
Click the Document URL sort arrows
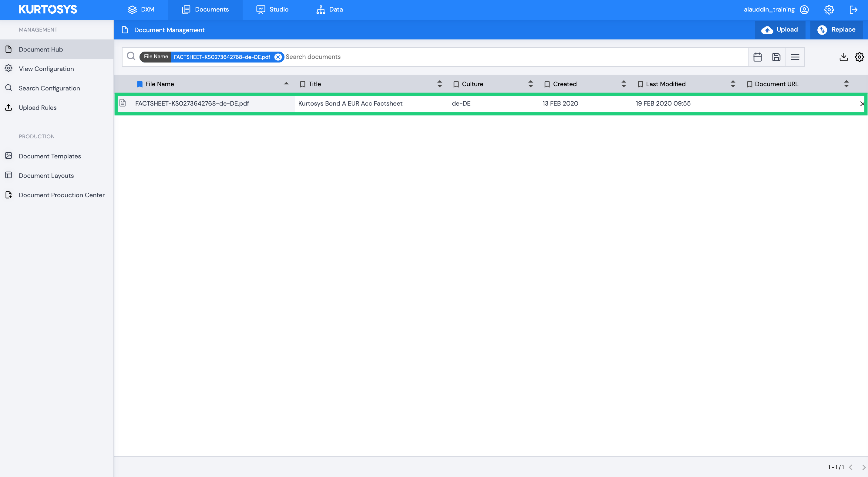point(846,84)
